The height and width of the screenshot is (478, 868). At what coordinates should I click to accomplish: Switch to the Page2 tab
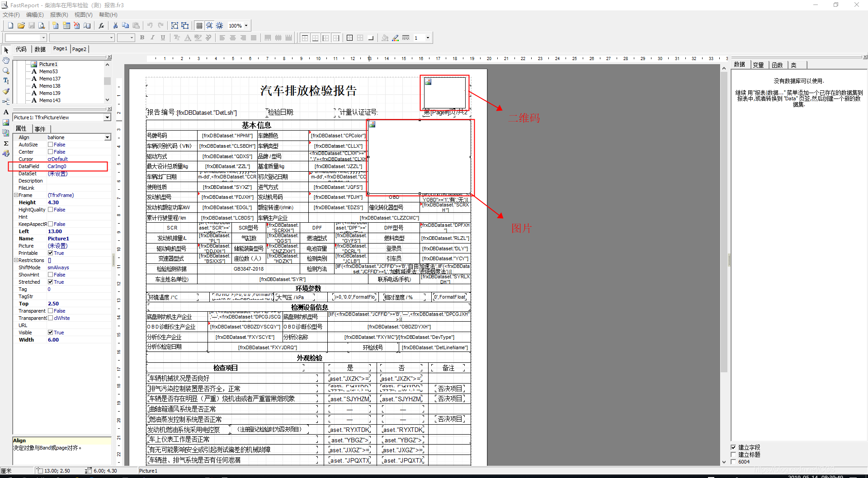click(x=80, y=49)
